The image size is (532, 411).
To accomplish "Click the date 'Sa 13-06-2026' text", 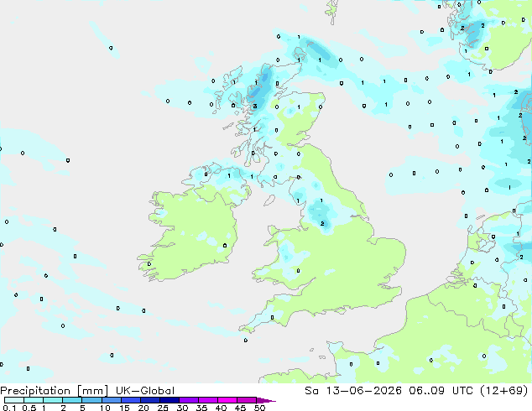I will click(x=353, y=391).
